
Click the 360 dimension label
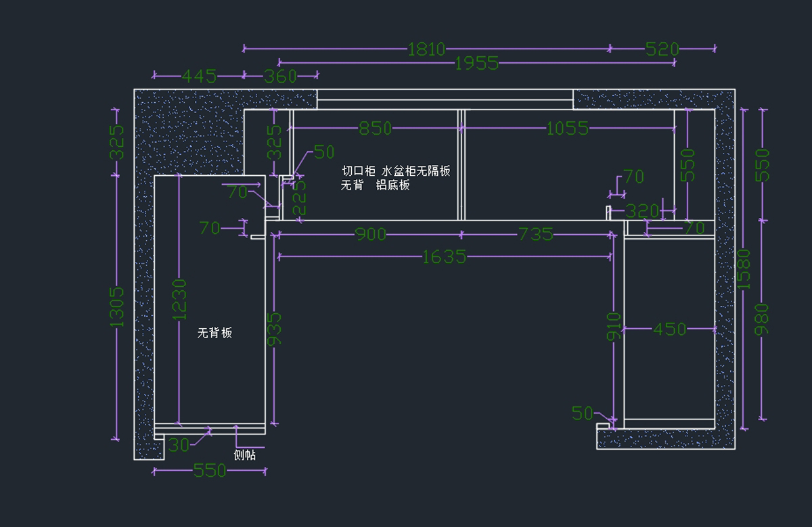(280, 76)
